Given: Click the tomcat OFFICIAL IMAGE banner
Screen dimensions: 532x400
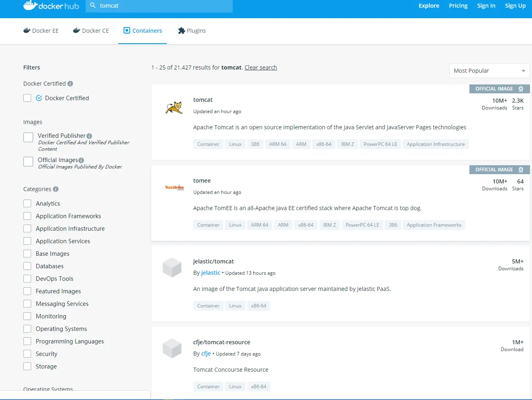Looking at the screenshot, I should point(499,89).
